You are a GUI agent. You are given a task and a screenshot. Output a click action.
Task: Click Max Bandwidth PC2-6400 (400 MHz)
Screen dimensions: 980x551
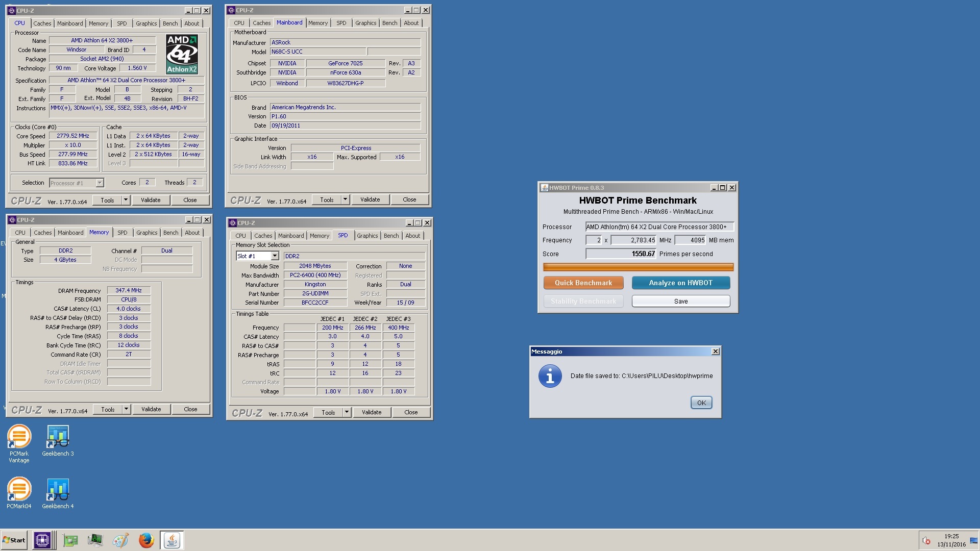[x=315, y=275]
